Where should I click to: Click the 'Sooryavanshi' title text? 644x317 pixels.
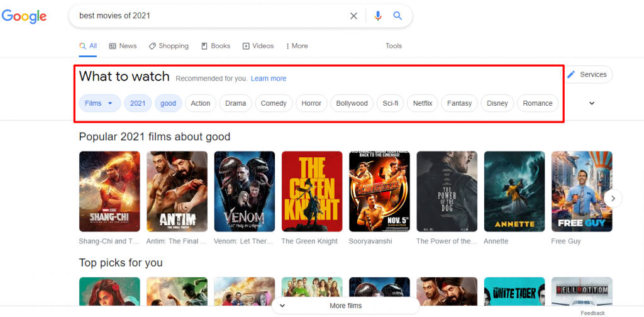[370, 241]
